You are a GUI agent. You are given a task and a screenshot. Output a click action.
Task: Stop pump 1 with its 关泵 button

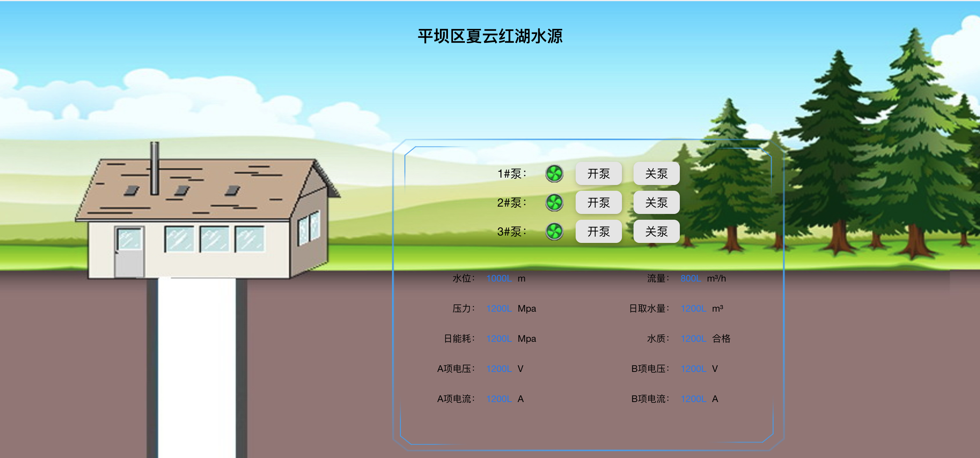pos(656,173)
